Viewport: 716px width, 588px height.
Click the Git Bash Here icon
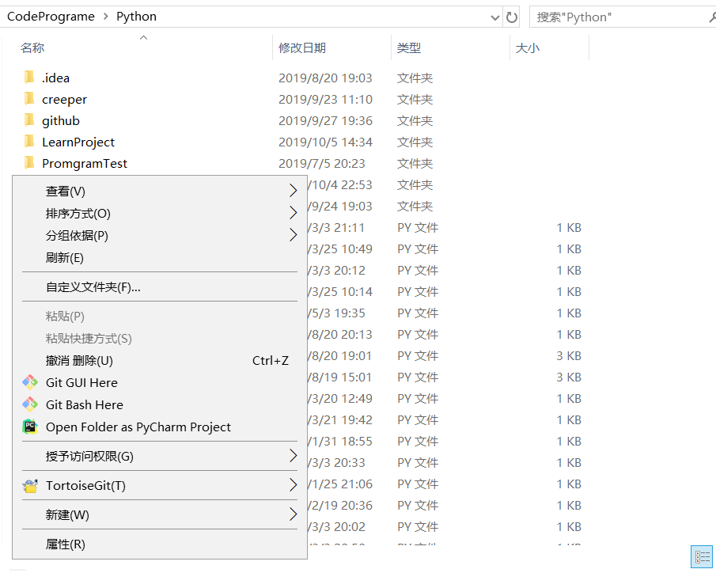tap(30, 404)
